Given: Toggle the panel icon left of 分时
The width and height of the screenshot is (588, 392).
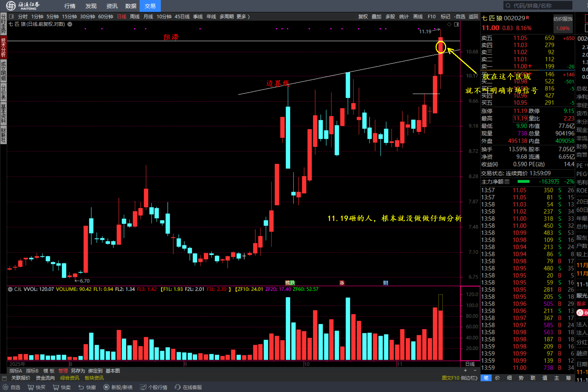Looking at the screenshot, I should pos(11,17).
